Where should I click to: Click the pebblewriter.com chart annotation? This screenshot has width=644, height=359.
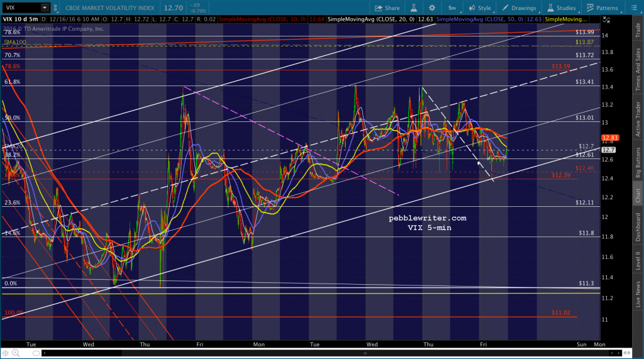(x=428, y=218)
